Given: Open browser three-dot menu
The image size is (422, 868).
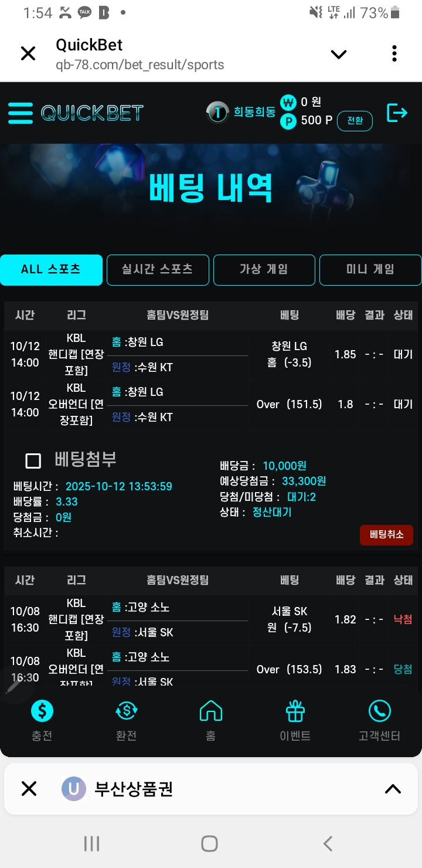Looking at the screenshot, I should click(394, 54).
